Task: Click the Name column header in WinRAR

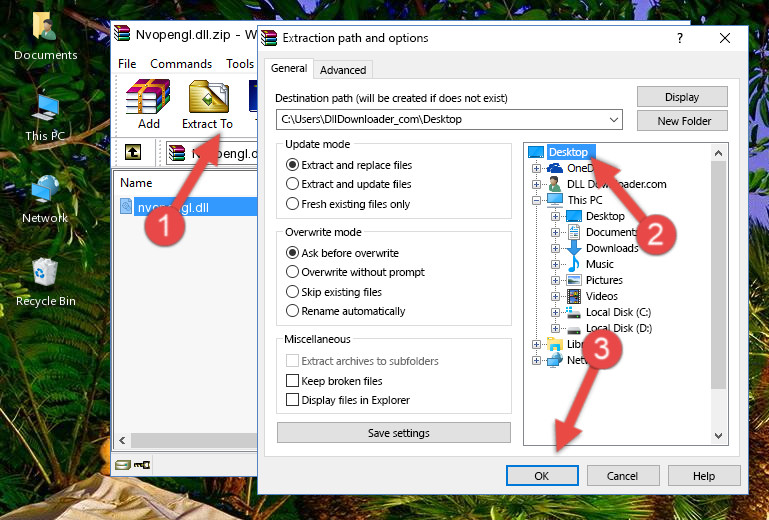Action: pos(136,182)
